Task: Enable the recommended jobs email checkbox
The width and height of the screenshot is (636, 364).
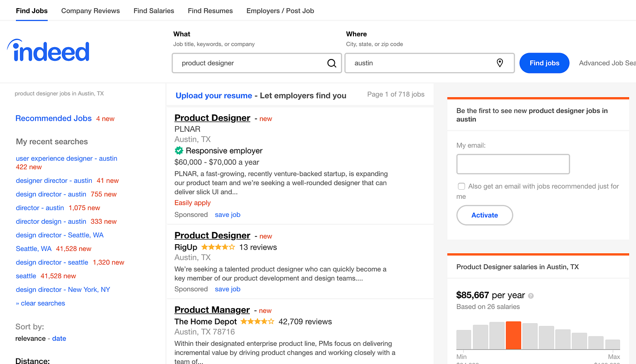Action: coord(462,187)
